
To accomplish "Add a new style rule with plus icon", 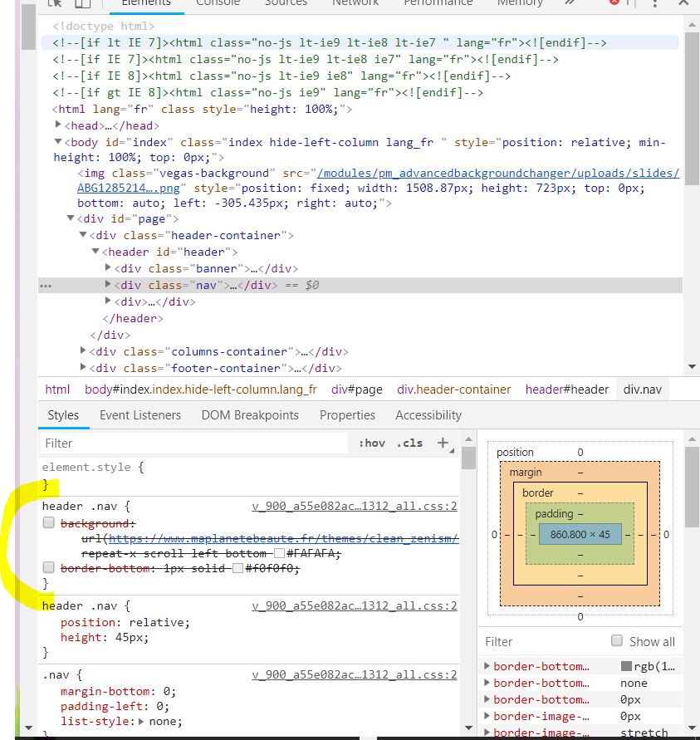I will pos(443,443).
